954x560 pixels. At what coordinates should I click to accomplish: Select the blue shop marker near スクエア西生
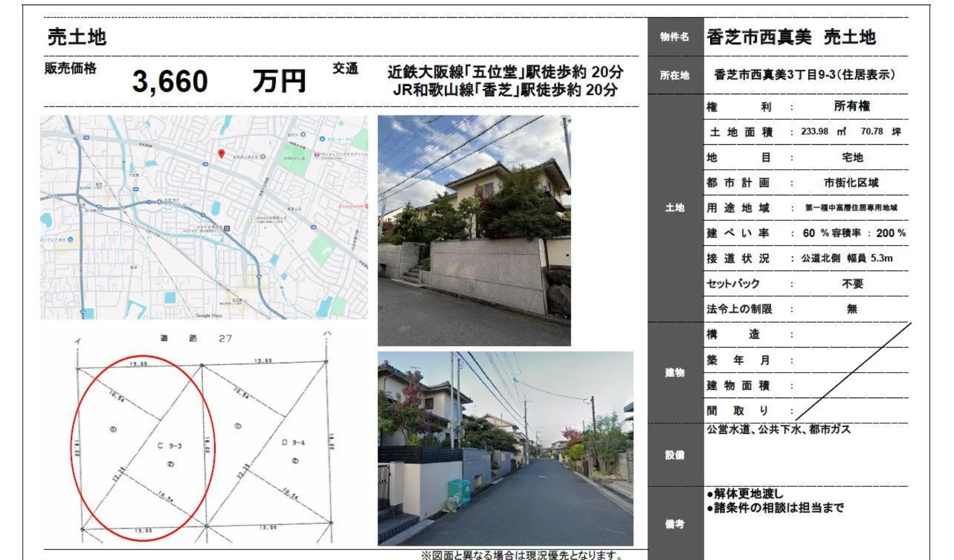click(70, 239)
